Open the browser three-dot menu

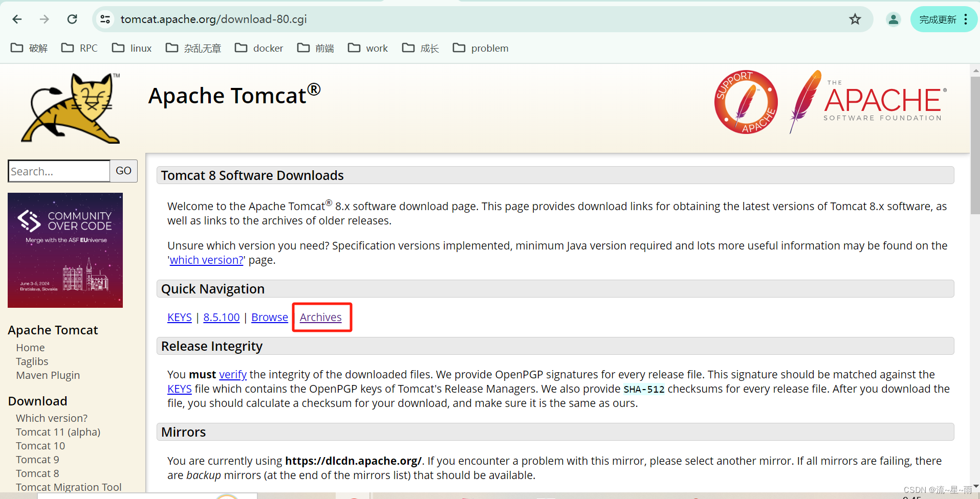966,19
